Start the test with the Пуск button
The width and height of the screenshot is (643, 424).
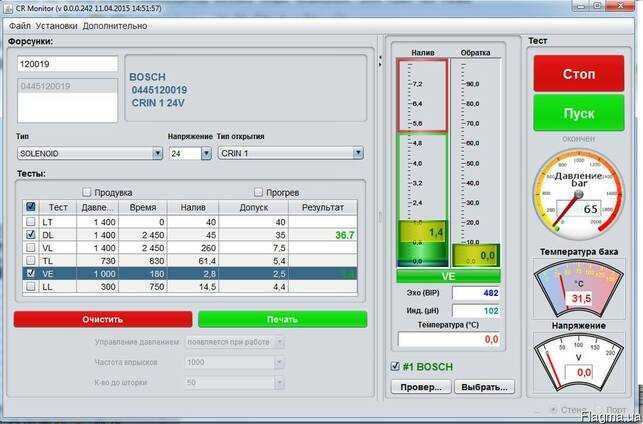[579, 113]
